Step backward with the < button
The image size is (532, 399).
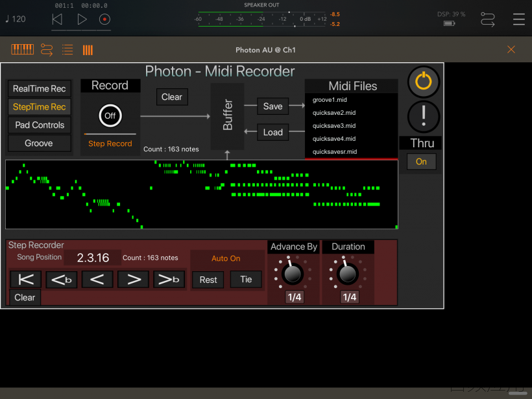(x=97, y=280)
